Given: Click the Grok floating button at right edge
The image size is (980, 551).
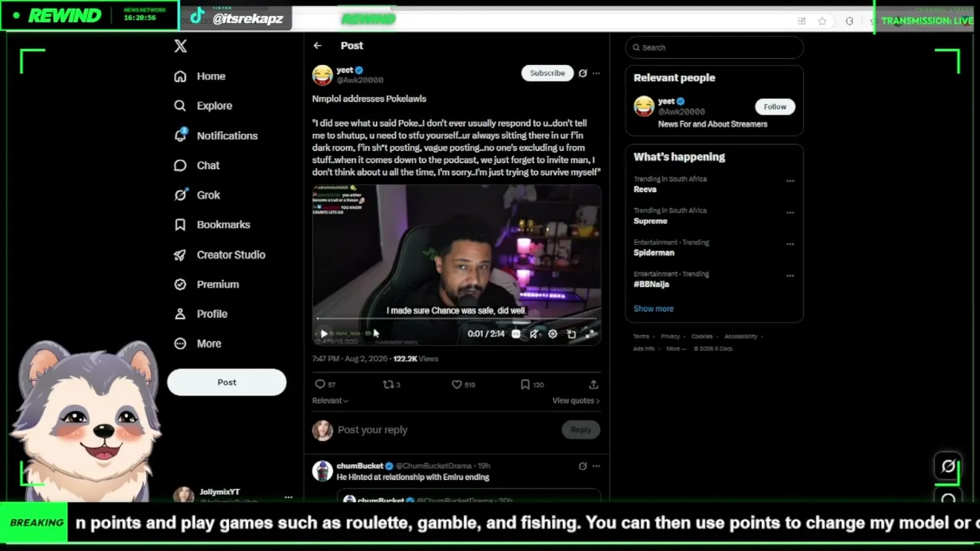Looking at the screenshot, I should (949, 467).
